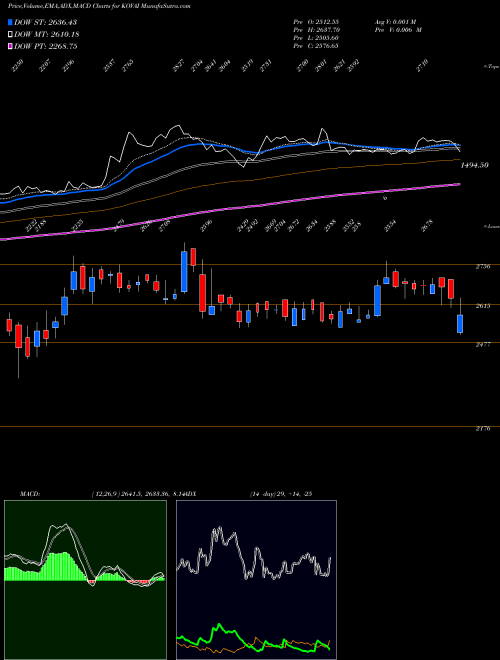500x660 pixels.
Task: Click the 2176 price level label
Action: 482,428
